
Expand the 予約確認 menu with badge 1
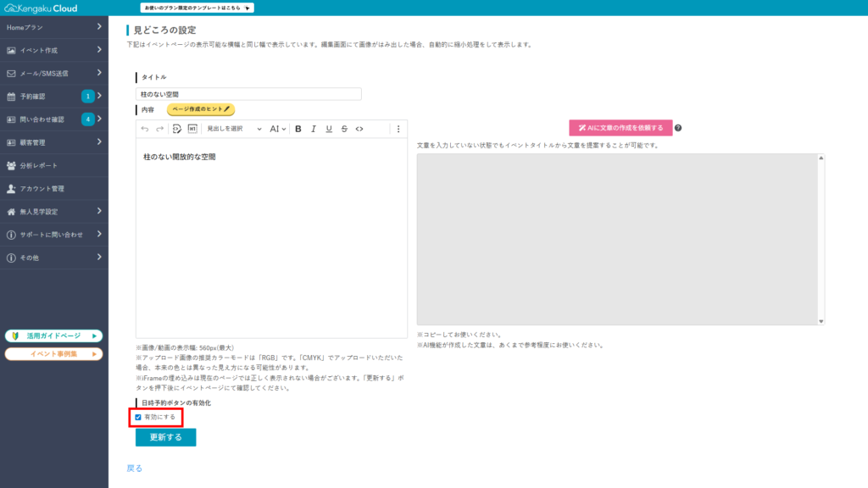point(54,96)
